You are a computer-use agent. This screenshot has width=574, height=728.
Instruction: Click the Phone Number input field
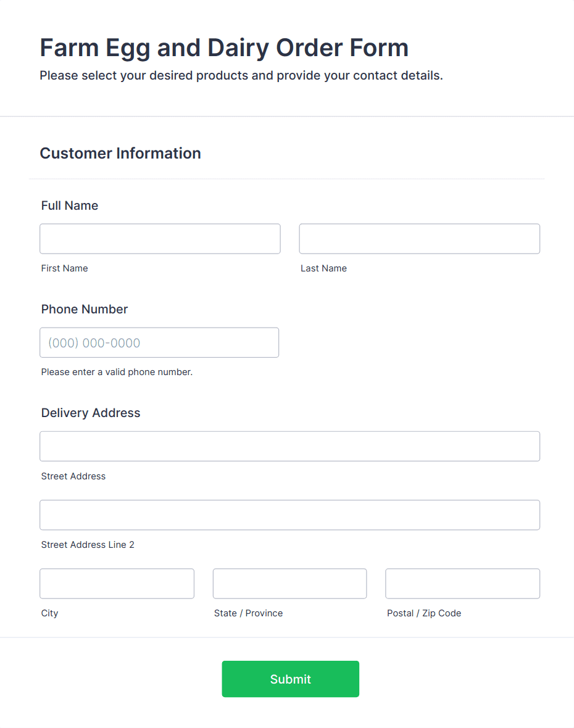pyautogui.click(x=159, y=342)
